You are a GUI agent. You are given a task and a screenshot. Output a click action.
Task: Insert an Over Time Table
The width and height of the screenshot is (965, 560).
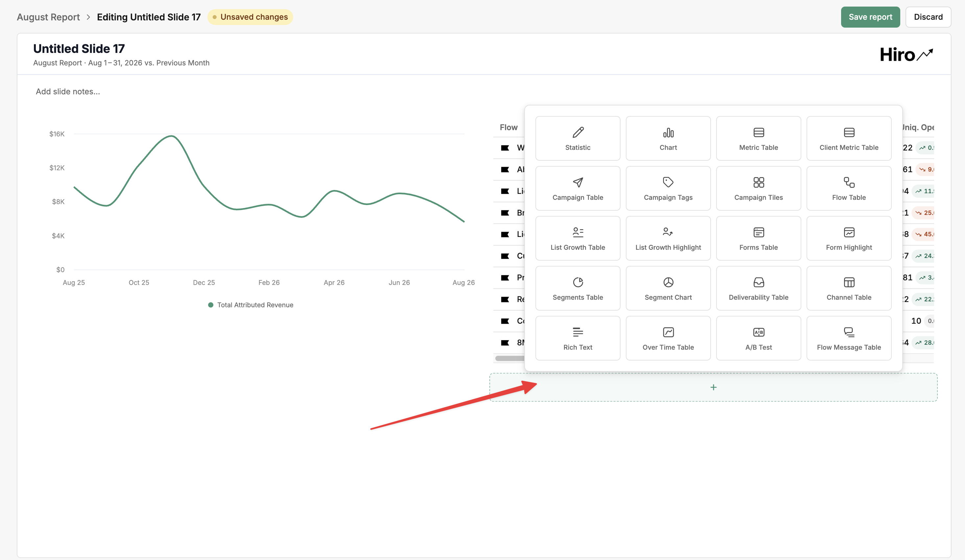[668, 338]
